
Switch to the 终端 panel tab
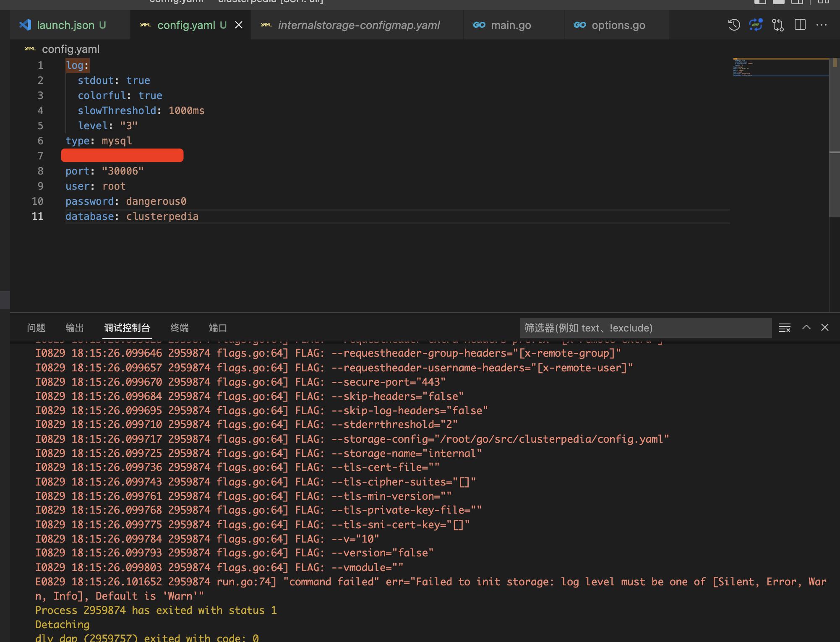tap(180, 328)
